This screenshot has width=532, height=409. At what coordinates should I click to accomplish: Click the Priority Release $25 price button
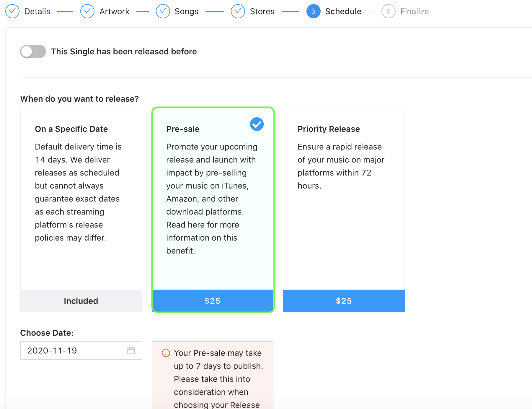344,301
